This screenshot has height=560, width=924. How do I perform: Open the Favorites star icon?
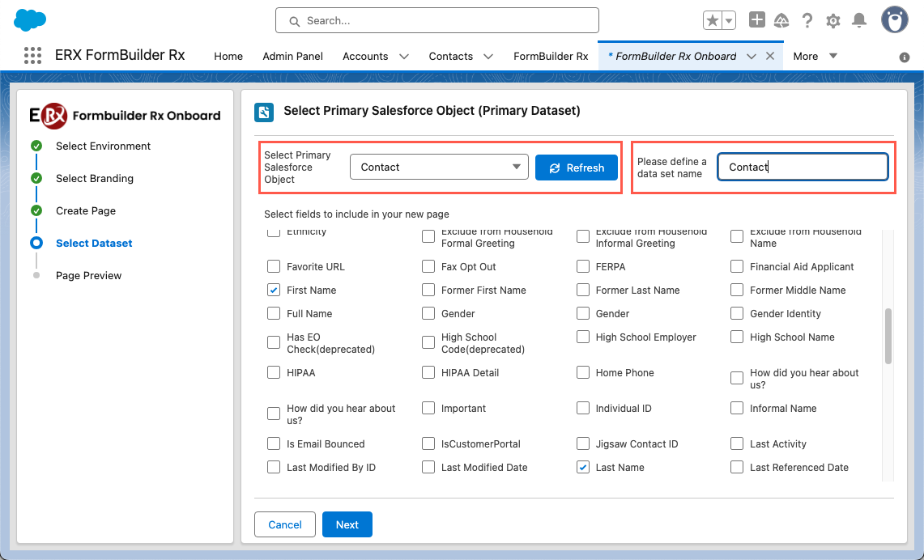pyautogui.click(x=713, y=21)
